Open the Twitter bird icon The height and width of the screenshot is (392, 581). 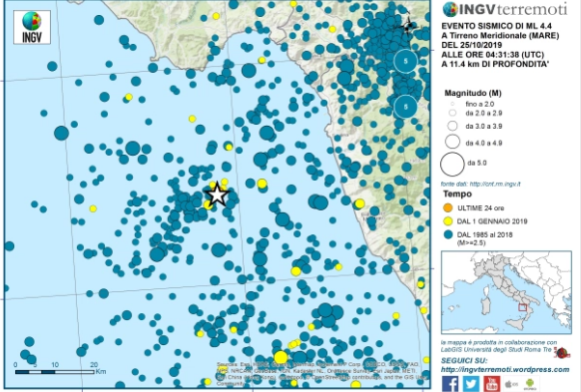[x=471, y=384]
